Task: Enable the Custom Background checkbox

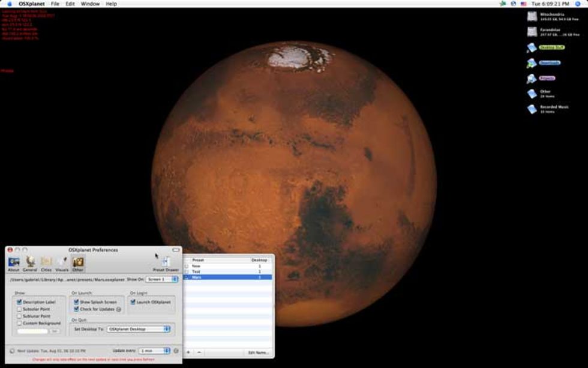Action: (x=20, y=323)
